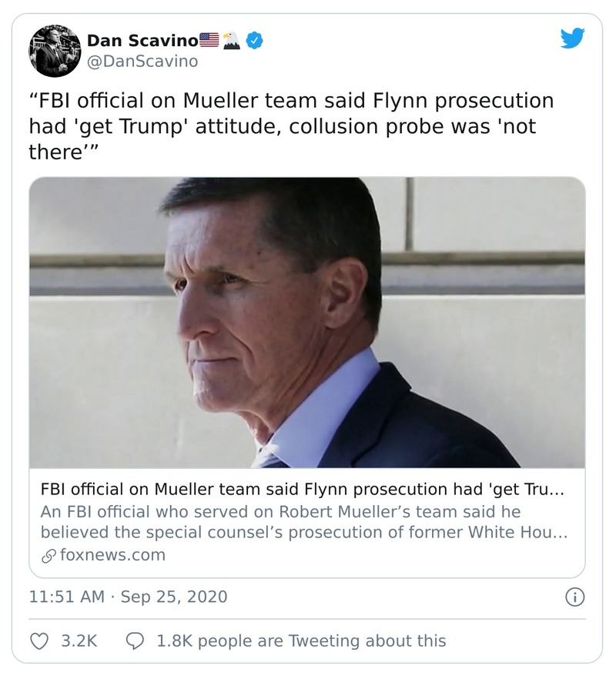Visit the foxnews.com link
The height and width of the screenshot is (676, 616).
112,554
